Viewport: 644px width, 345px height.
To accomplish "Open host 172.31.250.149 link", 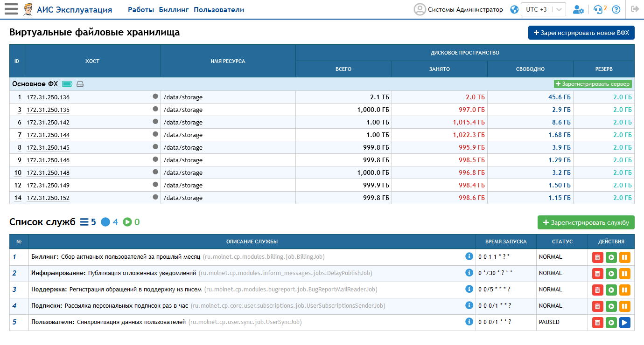I will 48,186.
